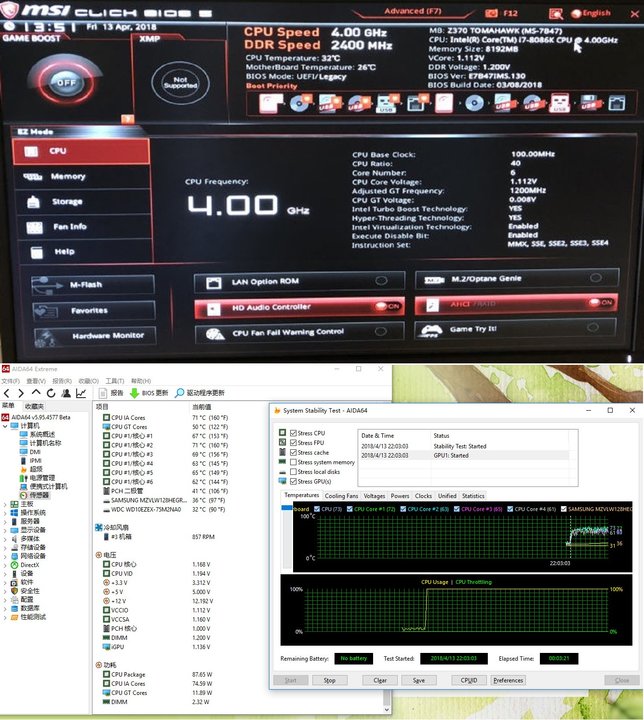This screenshot has width=644, height=720.
Task: Uncheck Stress cache
Action: click(x=293, y=452)
